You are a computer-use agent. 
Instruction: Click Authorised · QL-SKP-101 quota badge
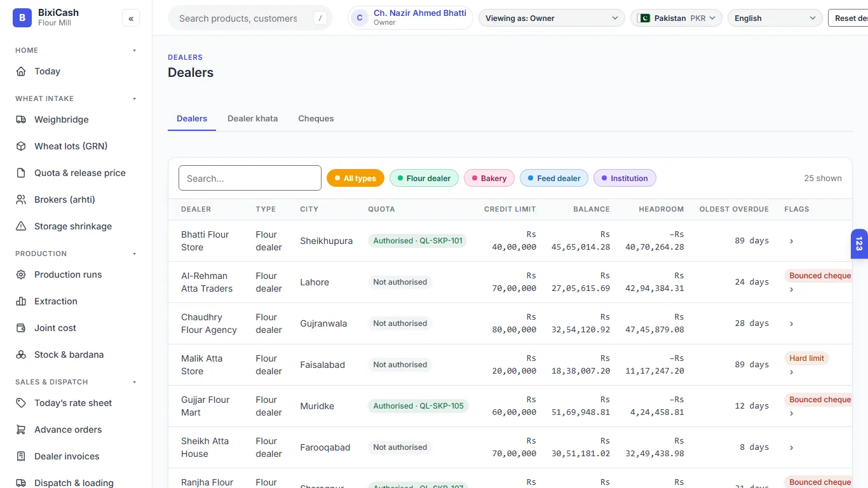click(417, 241)
